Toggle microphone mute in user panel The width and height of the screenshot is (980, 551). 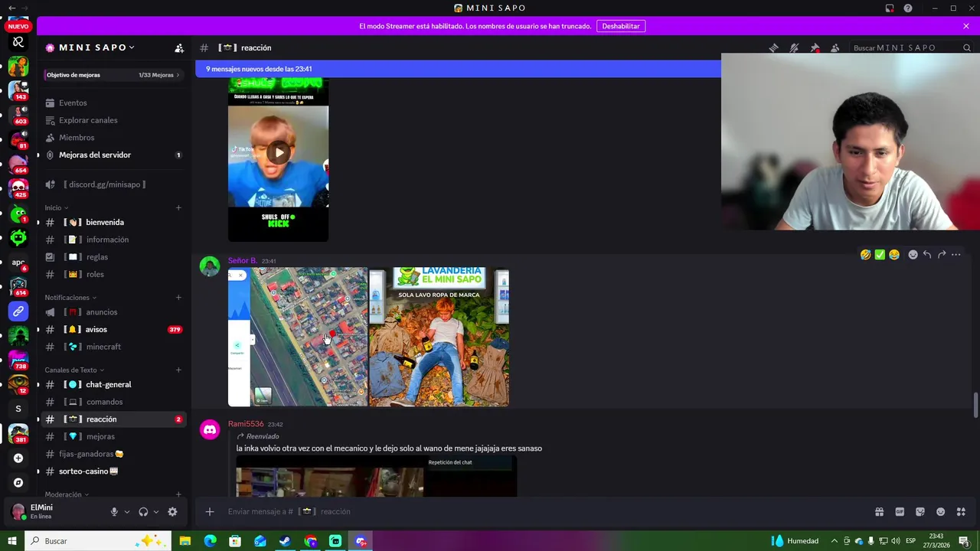point(114,512)
